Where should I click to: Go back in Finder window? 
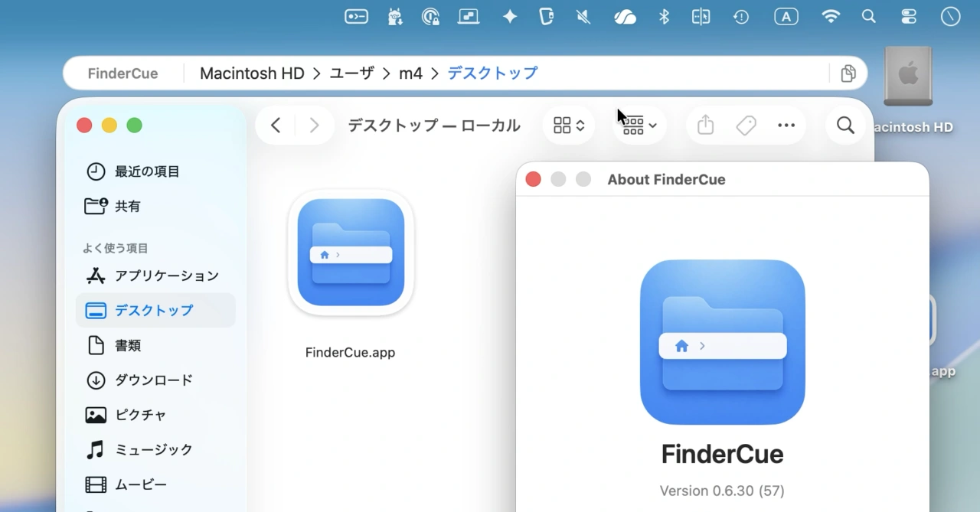pos(276,126)
